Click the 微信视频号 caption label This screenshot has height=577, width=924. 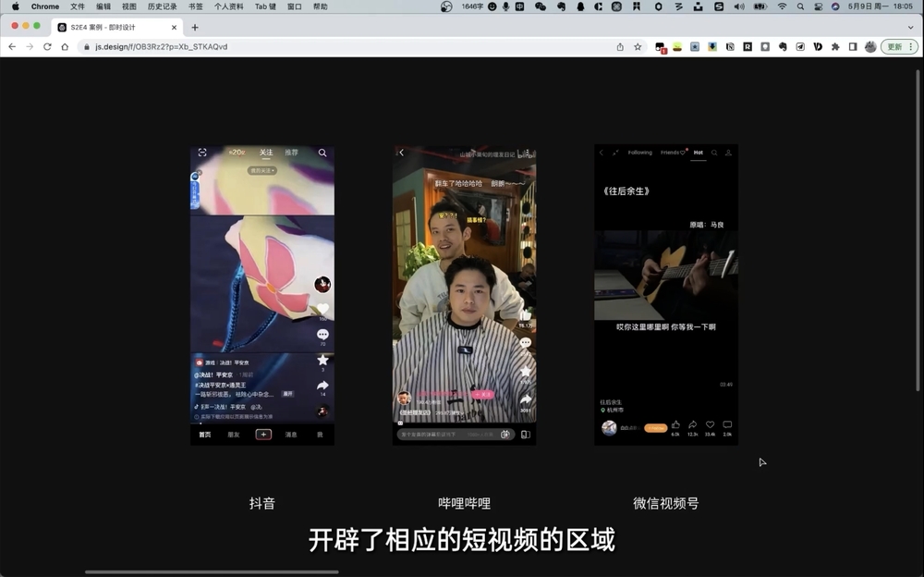click(x=666, y=503)
